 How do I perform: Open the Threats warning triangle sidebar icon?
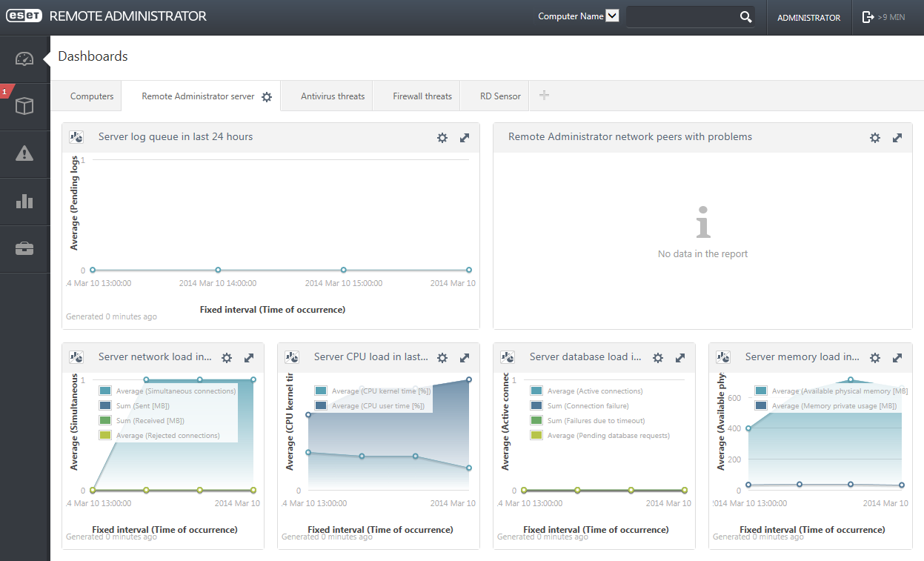(24, 153)
